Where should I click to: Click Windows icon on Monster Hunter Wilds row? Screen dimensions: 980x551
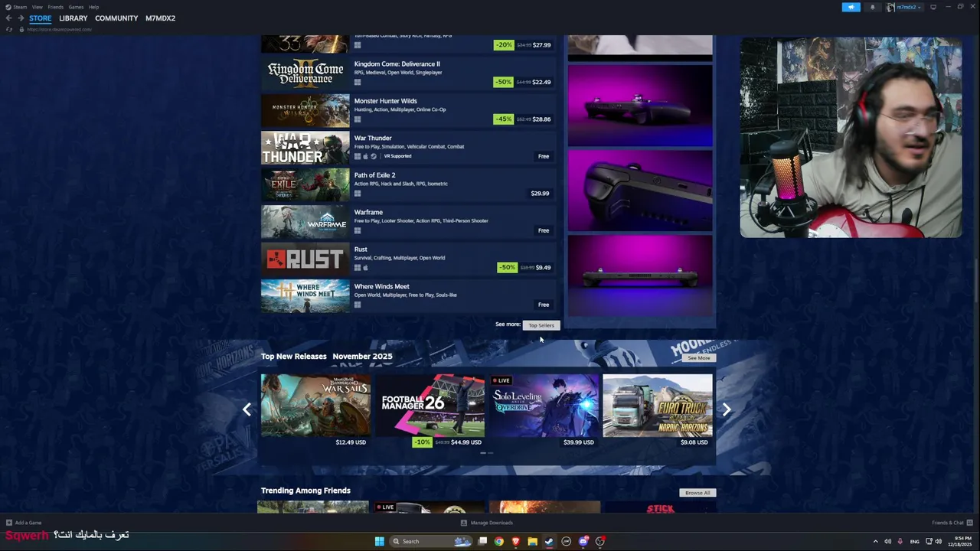coord(358,119)
